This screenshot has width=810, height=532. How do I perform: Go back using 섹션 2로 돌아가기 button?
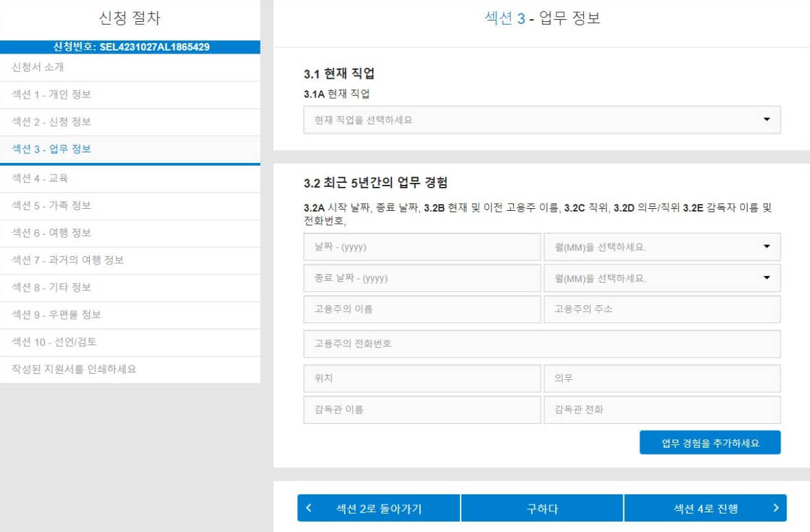tap(378, 507)
